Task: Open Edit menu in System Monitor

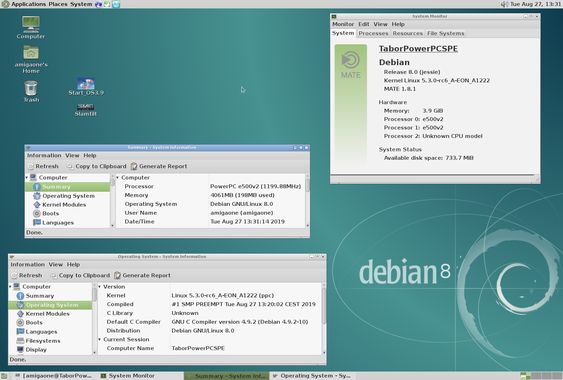Action: click(364, 24)
